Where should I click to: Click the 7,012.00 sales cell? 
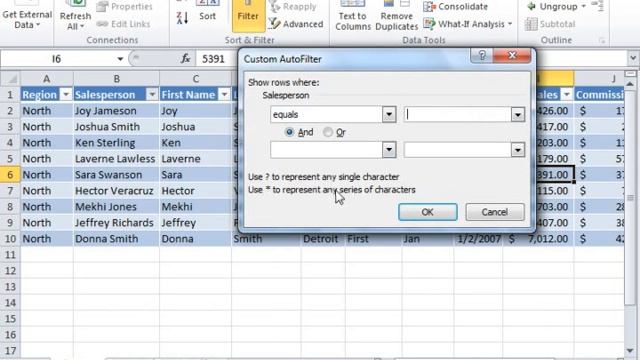click(x=538, y=239)
